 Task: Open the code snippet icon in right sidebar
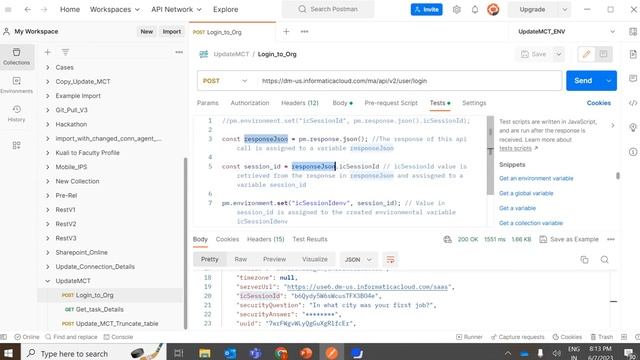pyautogui.click(x=633, y=103)
